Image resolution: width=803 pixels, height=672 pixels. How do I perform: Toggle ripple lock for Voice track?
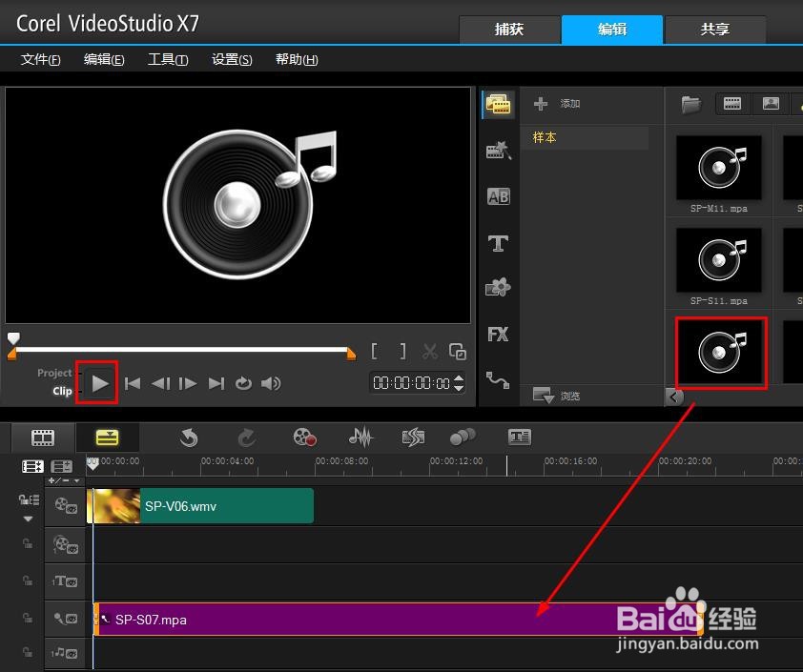pyautogui.click(x=28, y=618)
